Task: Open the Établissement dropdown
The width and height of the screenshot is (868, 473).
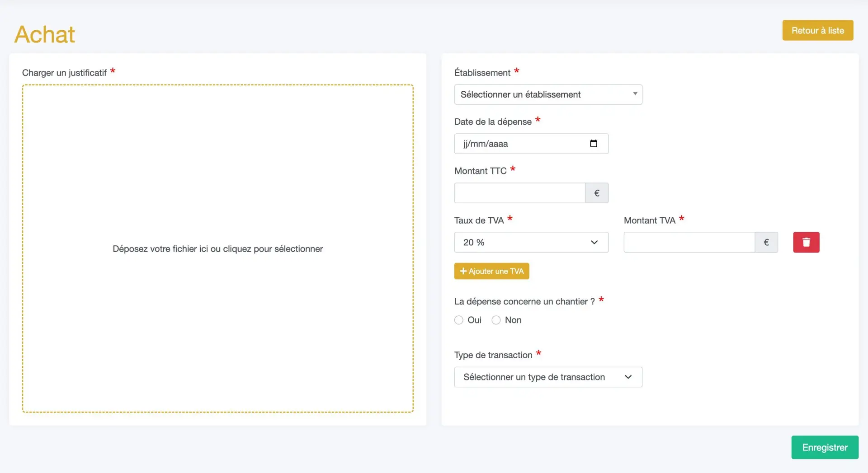Action: 548,94
